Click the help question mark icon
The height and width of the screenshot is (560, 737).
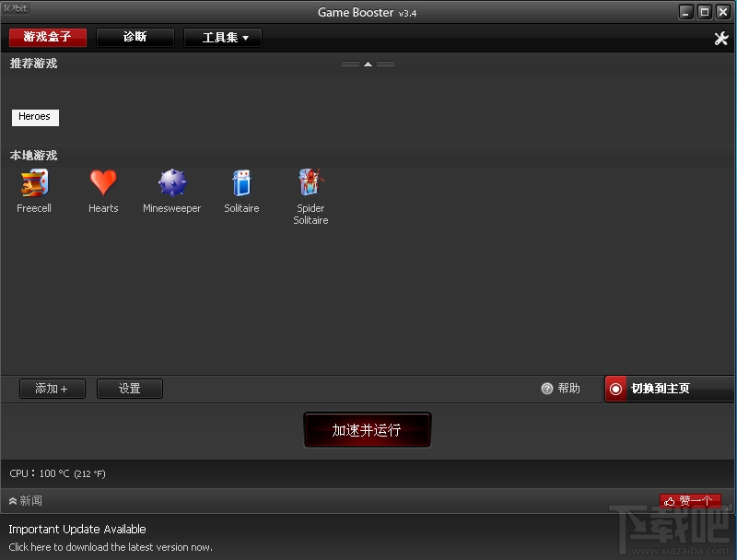(x=547, y=389)
